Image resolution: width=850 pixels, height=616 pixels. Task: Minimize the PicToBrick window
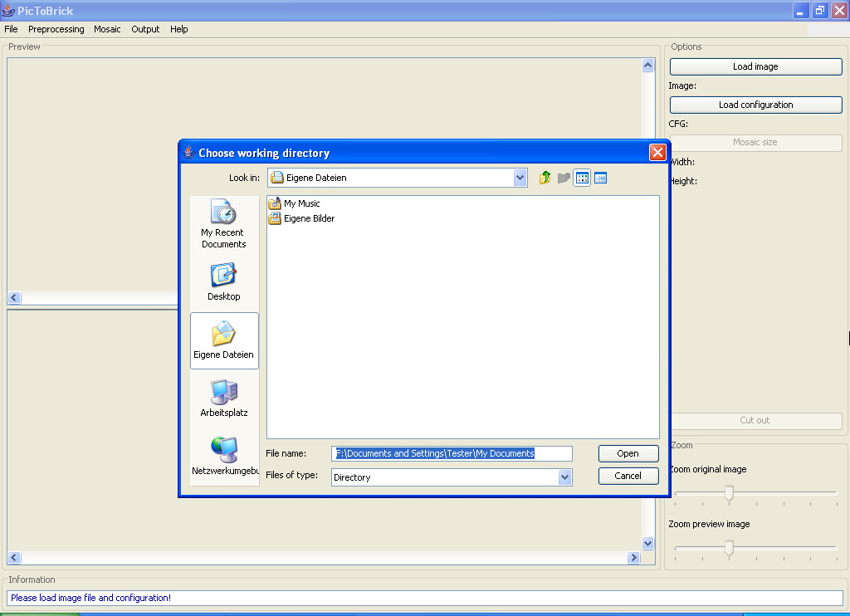point(801,10)
